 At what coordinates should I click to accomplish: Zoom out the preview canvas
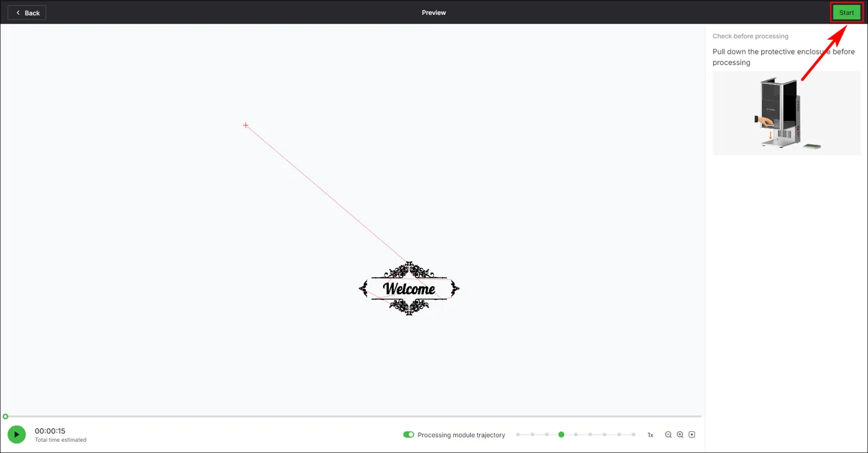(x=668, y=434)
